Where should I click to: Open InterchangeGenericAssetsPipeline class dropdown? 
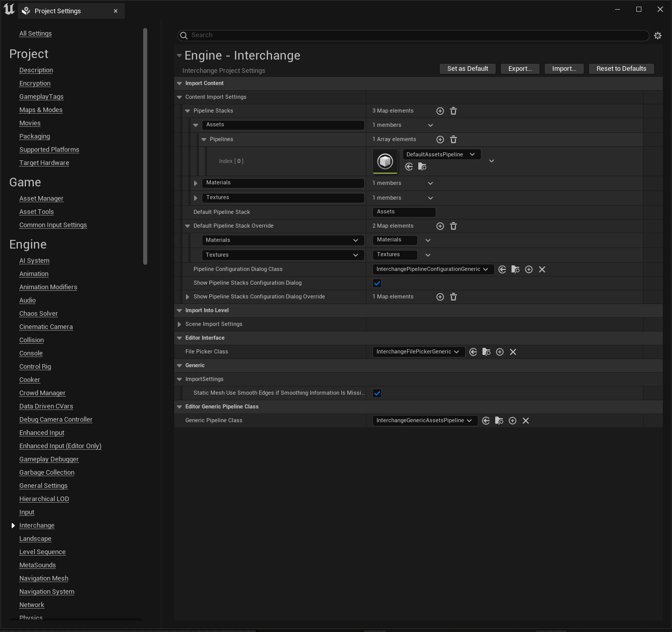pos(425,421)
